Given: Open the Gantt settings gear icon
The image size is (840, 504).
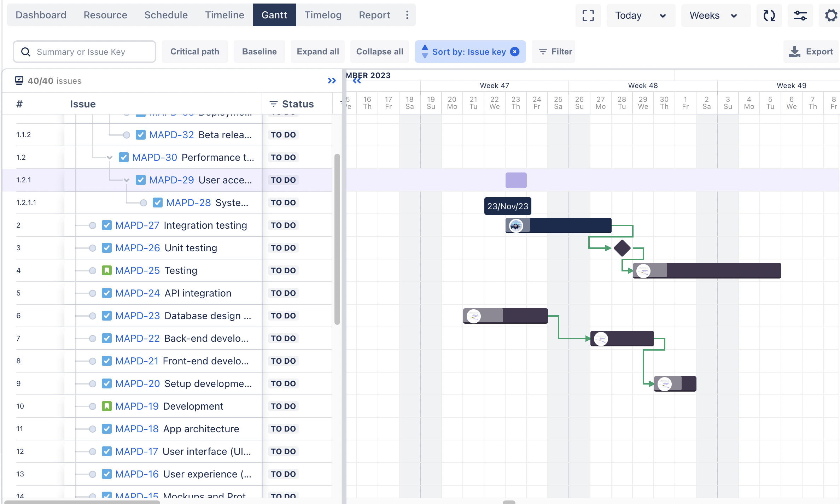Looking at the screenshot, I should tap(830, 16).
